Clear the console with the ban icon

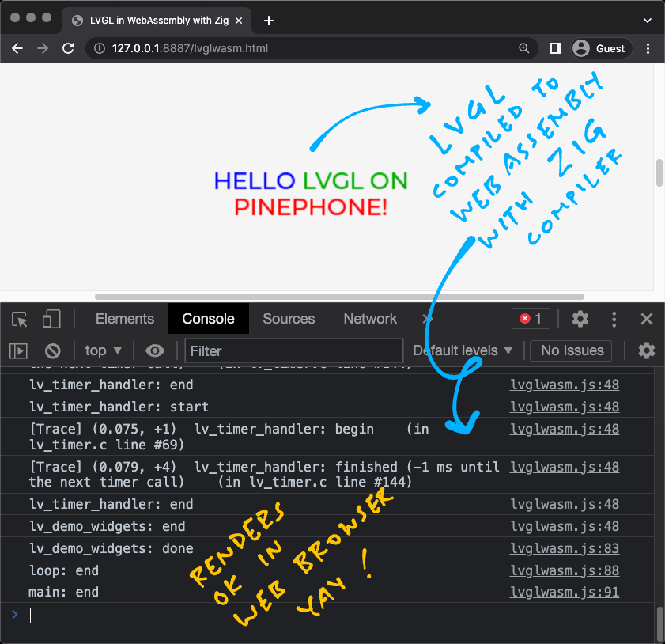pos(52,350)
